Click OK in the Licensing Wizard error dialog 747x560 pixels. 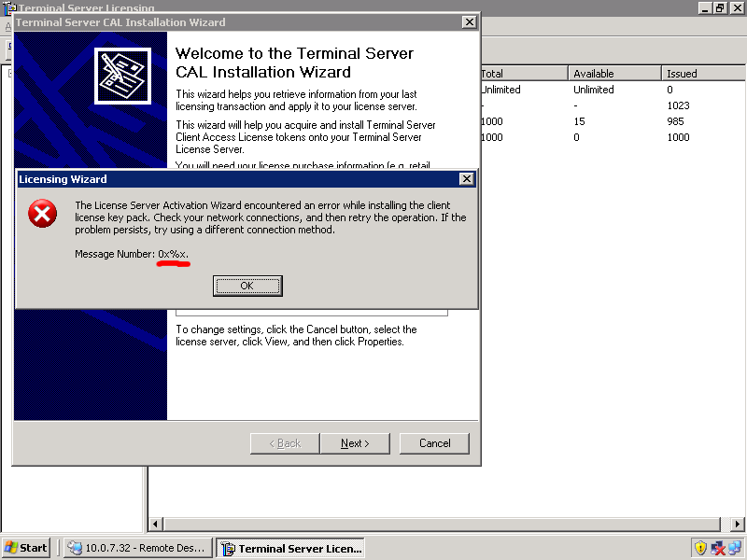[x=247, y=286]
